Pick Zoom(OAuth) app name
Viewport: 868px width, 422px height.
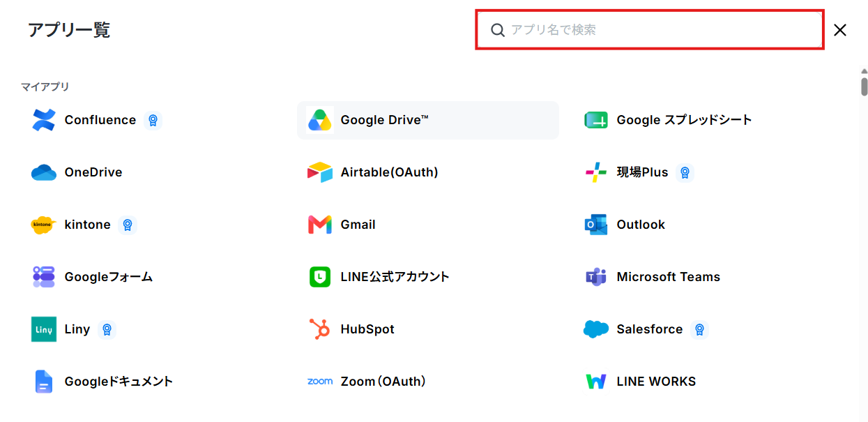(x=383, y=382)
